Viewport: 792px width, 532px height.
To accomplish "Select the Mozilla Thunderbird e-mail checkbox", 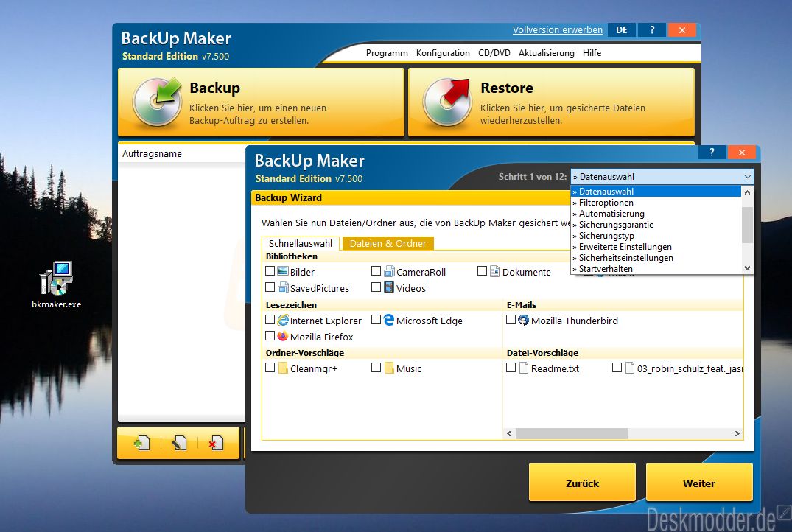I will pyautogui.click(x=511, y=320).
